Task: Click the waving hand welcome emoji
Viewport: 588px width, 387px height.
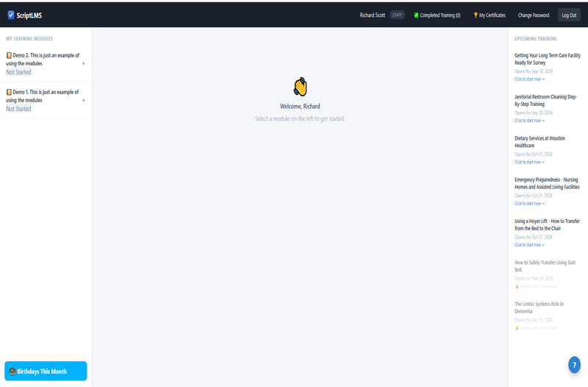Action: pos(300,87)
